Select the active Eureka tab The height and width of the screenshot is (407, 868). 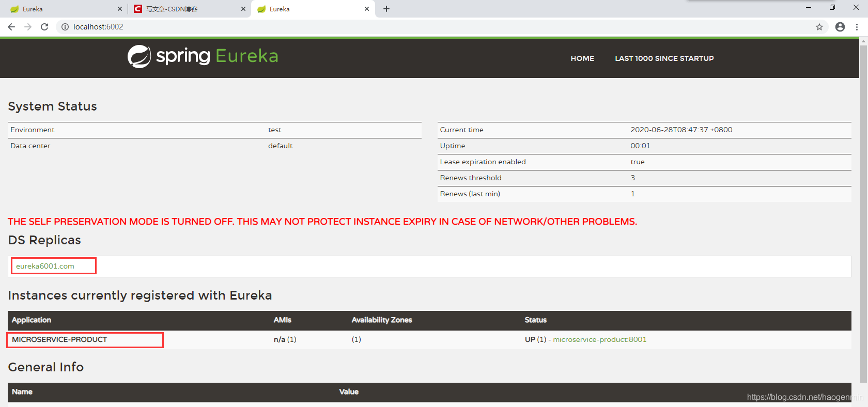(x=313, y=9)
